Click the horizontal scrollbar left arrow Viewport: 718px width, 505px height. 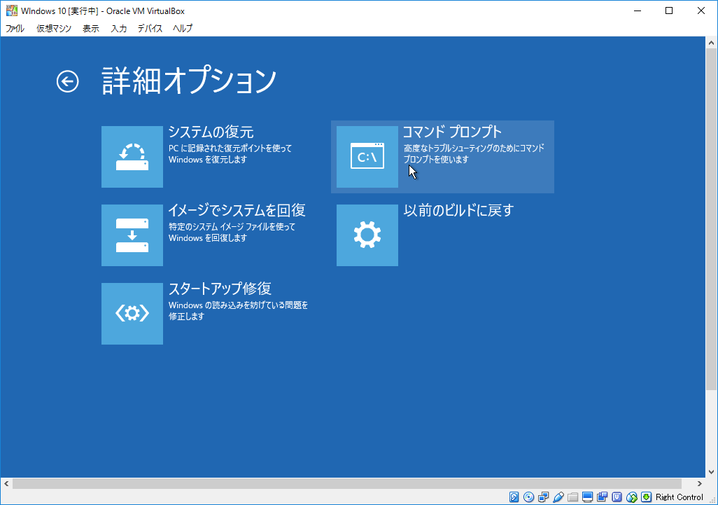(x=6, y=483)
